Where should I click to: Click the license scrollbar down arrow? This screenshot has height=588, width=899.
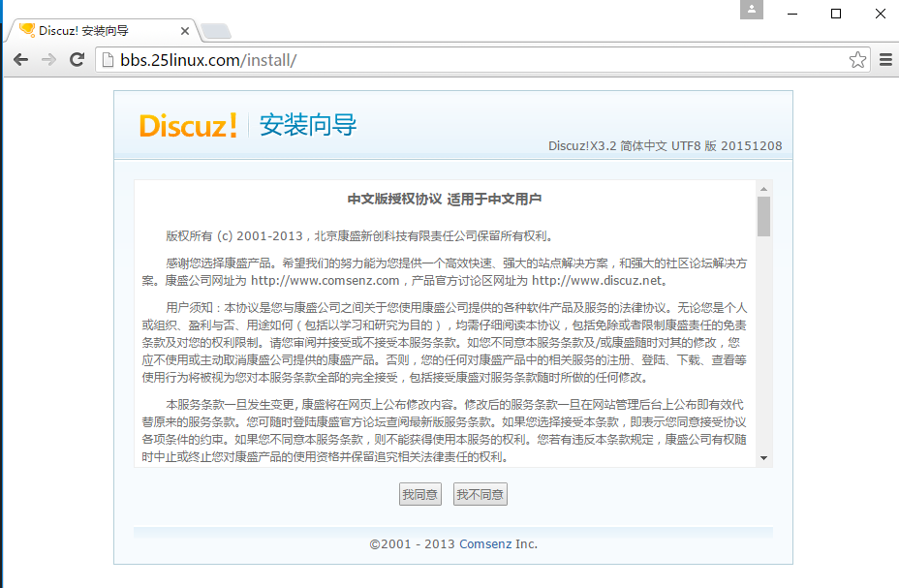pyautogui.click(x=763, y=458)
